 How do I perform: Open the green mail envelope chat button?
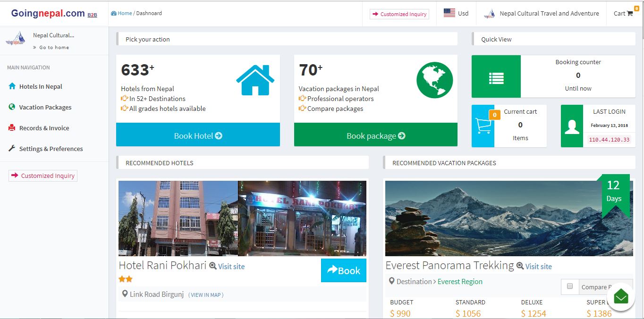[x=621, y=297]
